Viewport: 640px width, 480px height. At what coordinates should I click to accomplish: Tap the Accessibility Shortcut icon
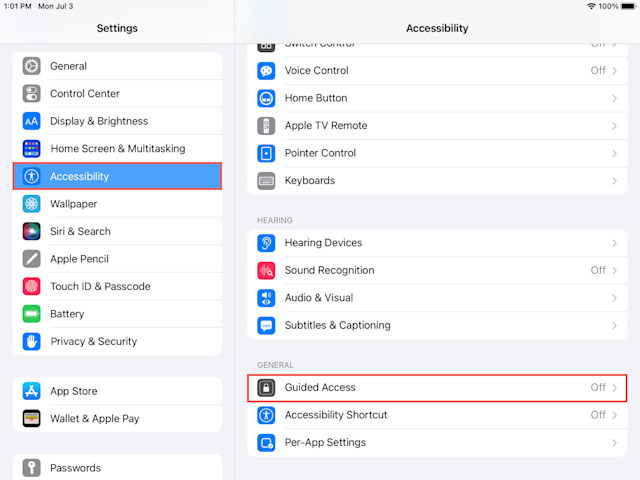pos(266,415)
